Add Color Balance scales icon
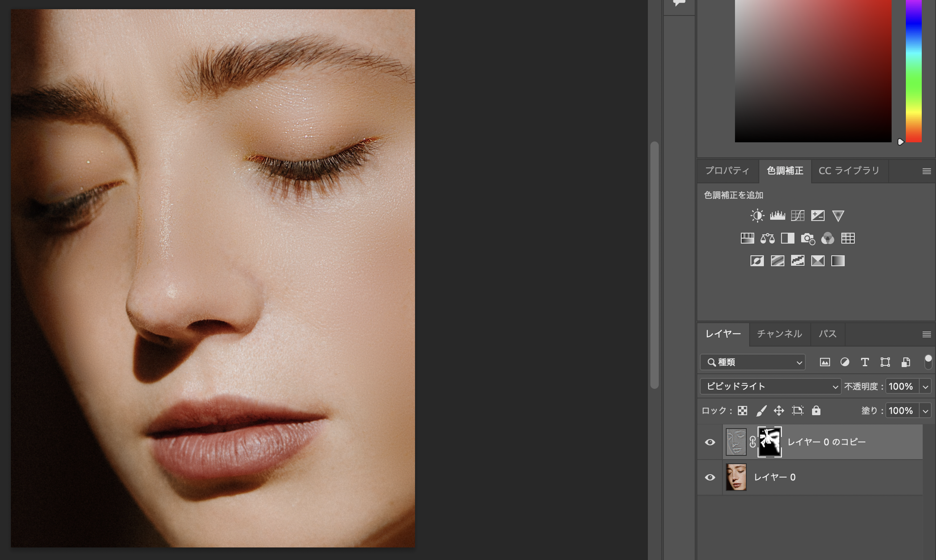Screen dimensions: 936x560 point(767,238)
